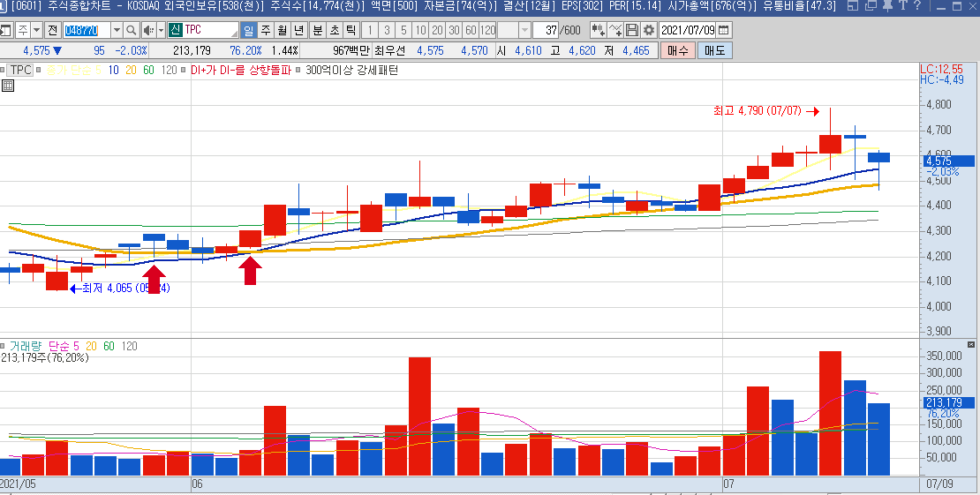Click the title bar window layout icon

(855, 6)
